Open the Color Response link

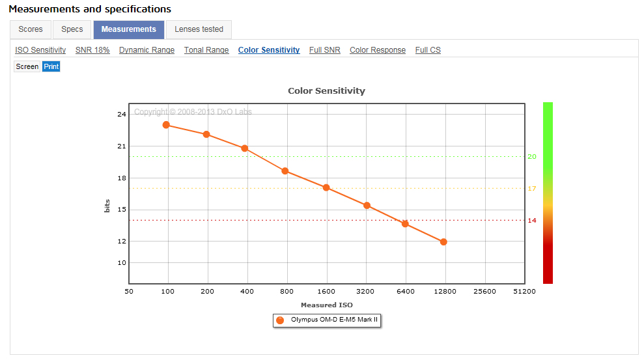[378, 50]
